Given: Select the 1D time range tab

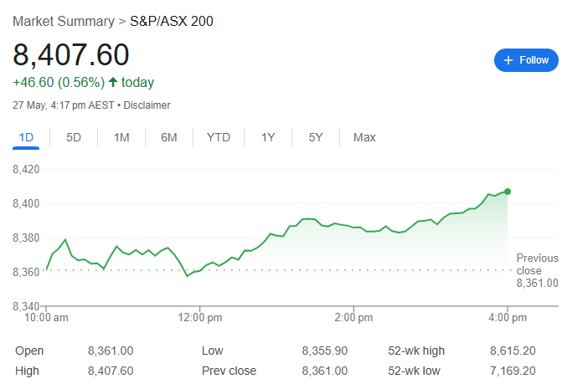Looking at the screenshot, I should pos(26,137).
